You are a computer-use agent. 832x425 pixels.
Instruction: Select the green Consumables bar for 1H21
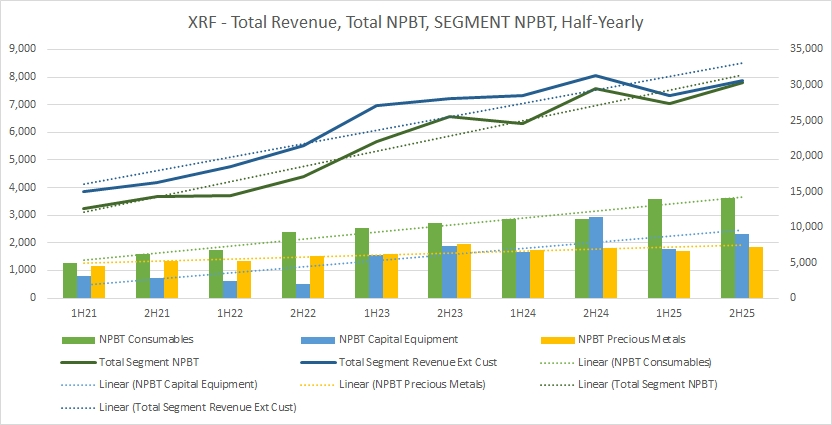coord(69,280)
